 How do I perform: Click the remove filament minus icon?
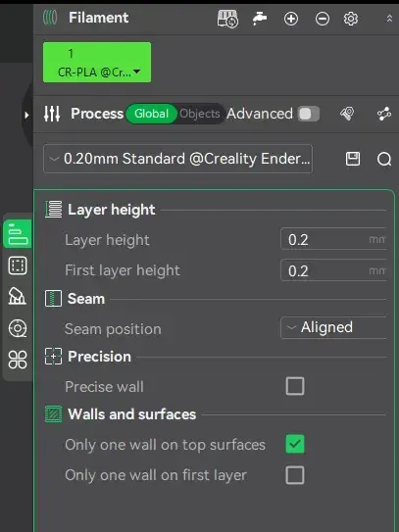(322, 19)
